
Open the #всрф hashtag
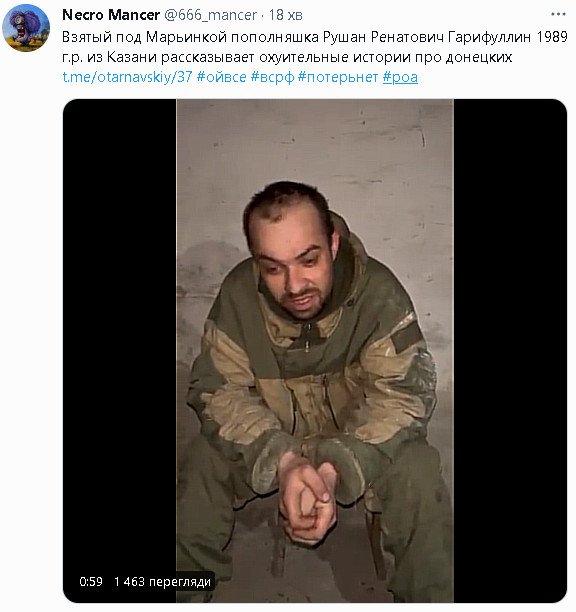click(x=272, y=77)
